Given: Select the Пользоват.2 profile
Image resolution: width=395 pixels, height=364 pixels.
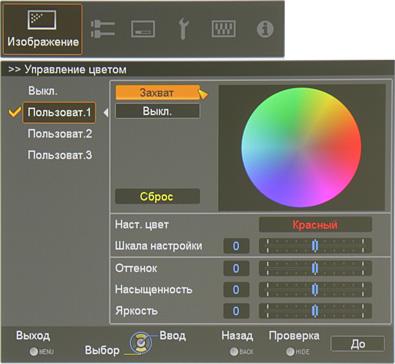Looking at the screenshot, I should pos(60,134).
